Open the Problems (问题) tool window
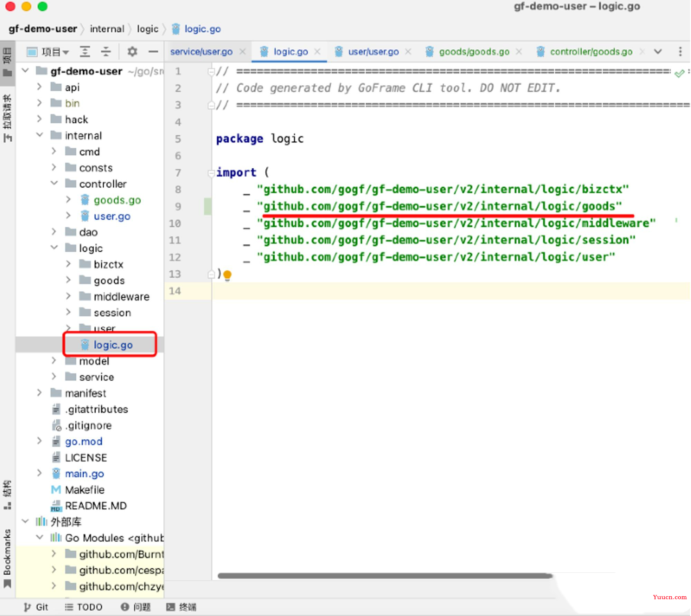Screen dimensions: 691x616 [136, 607]
